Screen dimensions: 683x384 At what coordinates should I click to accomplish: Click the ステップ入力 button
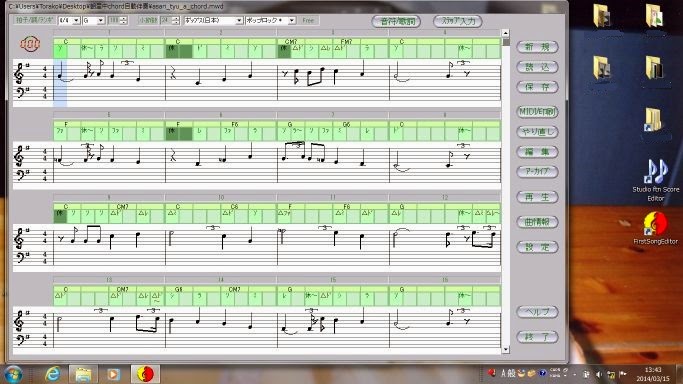[458, 21]
